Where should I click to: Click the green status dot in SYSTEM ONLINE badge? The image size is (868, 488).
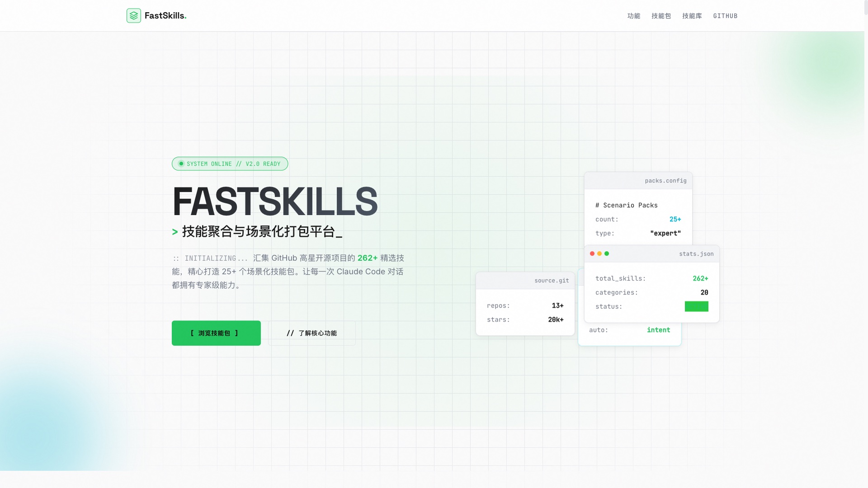(x=182, y=164)
